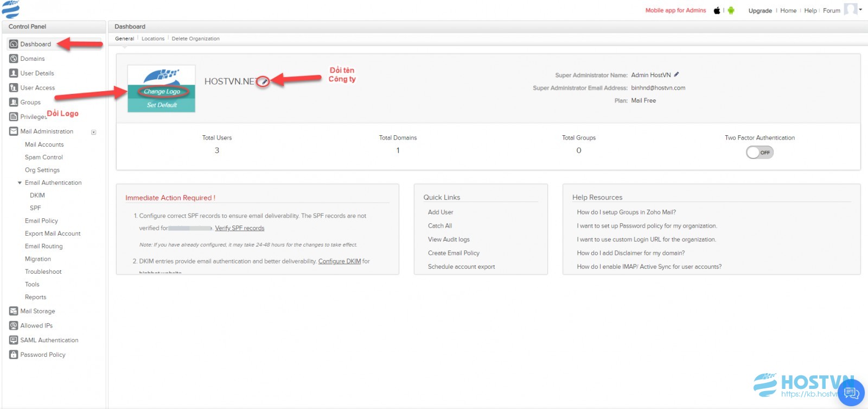Viewport: 868px width, 409px height.
Task: Open Forum in top menu
Action: [x=832, y=10]
